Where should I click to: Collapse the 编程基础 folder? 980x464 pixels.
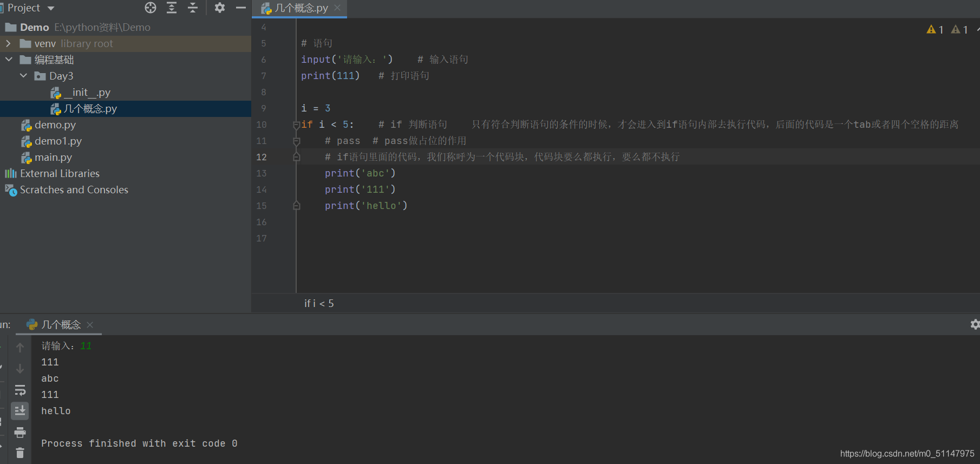(x=9, y=60)
